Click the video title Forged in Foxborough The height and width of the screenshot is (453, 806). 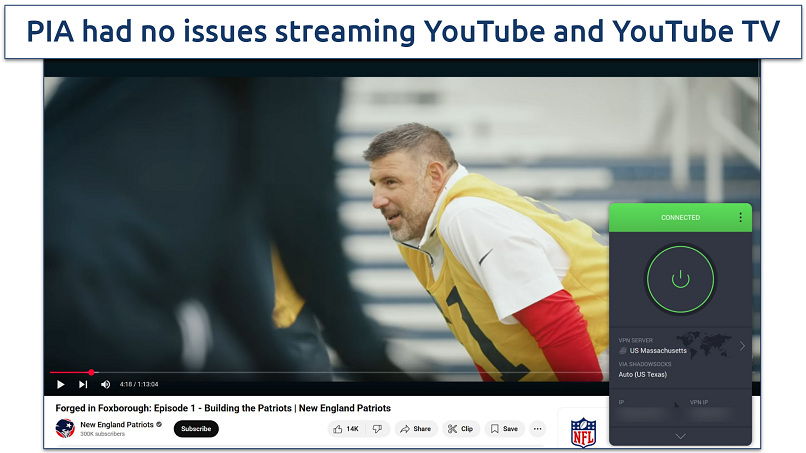point(223,408)
